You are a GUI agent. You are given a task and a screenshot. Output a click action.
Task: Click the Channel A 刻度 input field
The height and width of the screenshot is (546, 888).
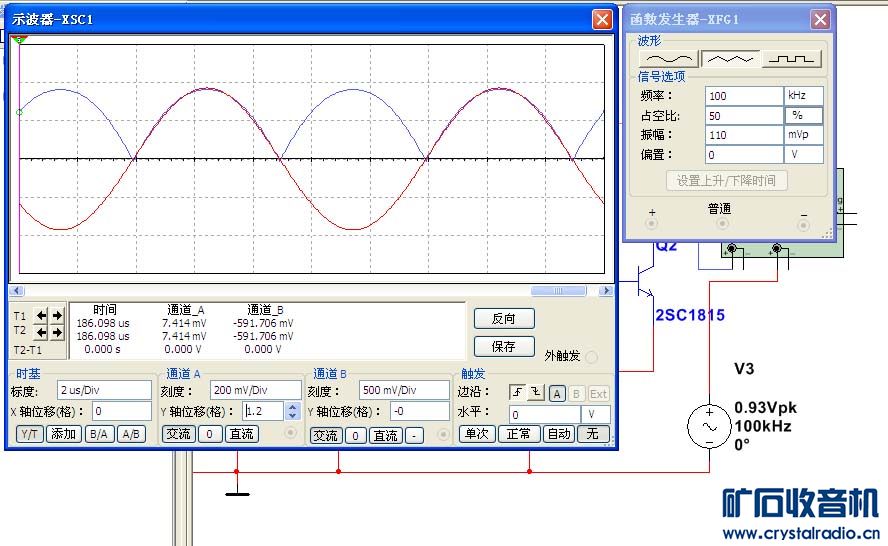pos(254,390)
